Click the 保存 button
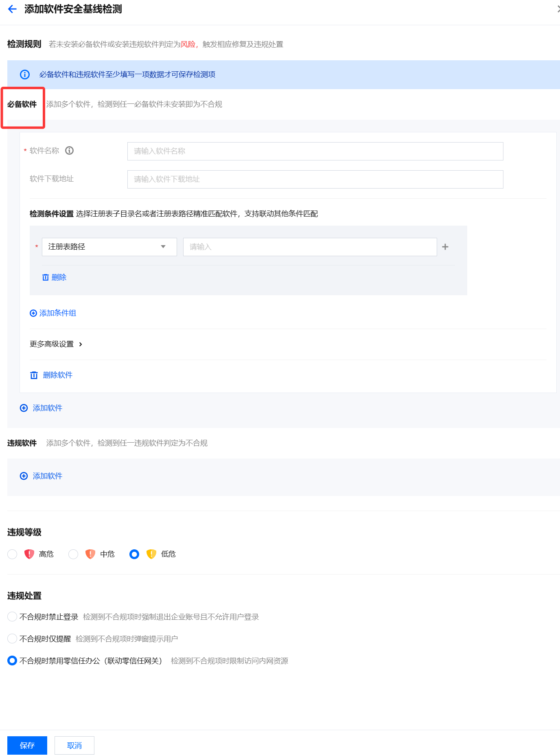 point(27,745)
